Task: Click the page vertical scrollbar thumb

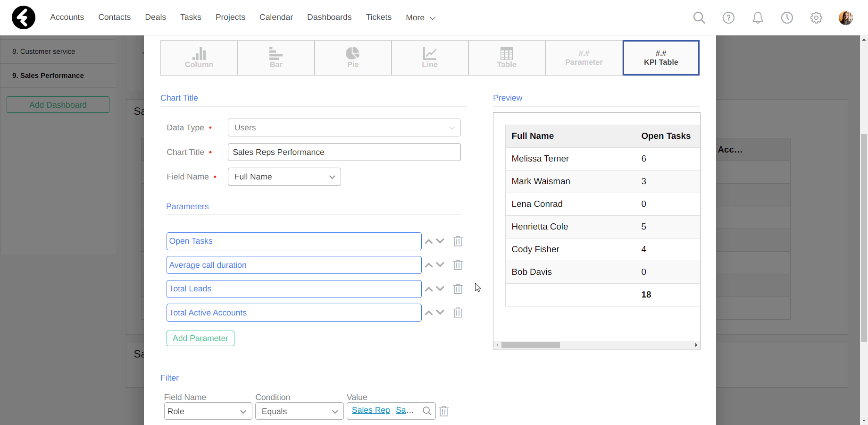Action: click(864, 238)
